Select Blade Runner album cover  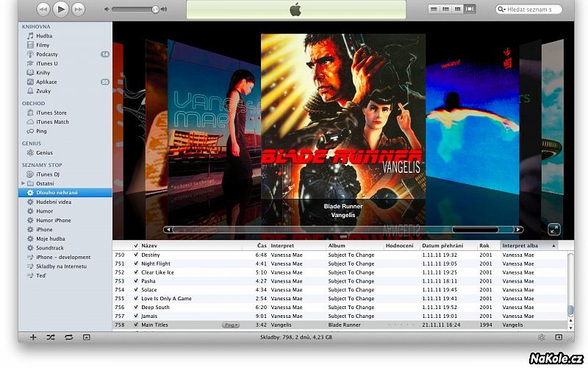pyautogui.click(x=343, y=116)
